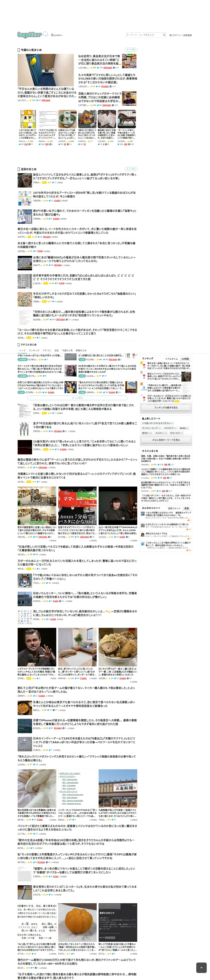The width and height of the screenshot is (210, 980).
Task: Open 「田舎は静か」というのは幻想 article
Action: tap(83, 407)
